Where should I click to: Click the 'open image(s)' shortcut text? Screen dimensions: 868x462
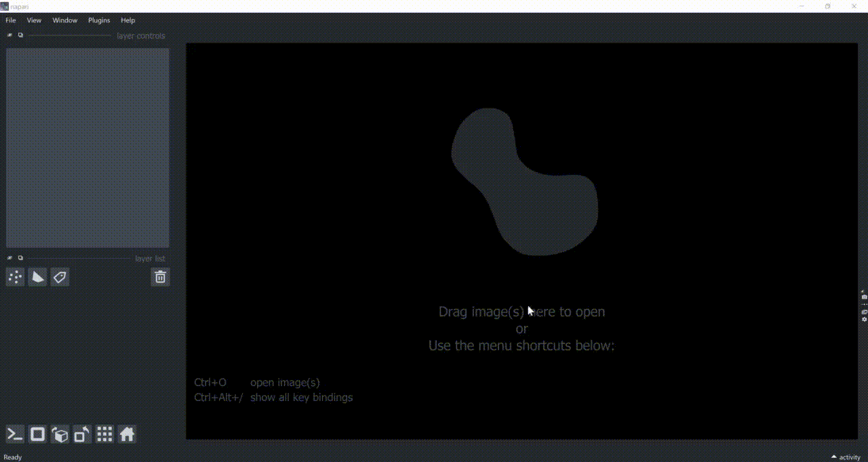click(x=285, y=382)
